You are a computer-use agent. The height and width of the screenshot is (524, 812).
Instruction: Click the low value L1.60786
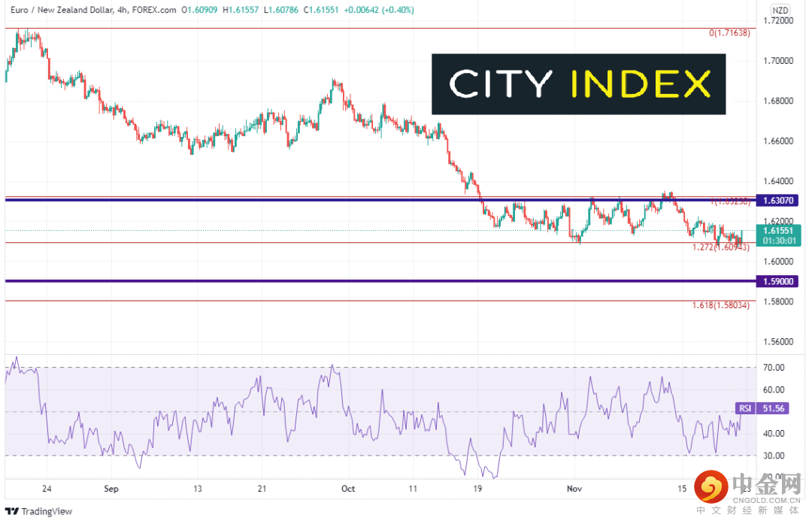[x=280, y=10]
